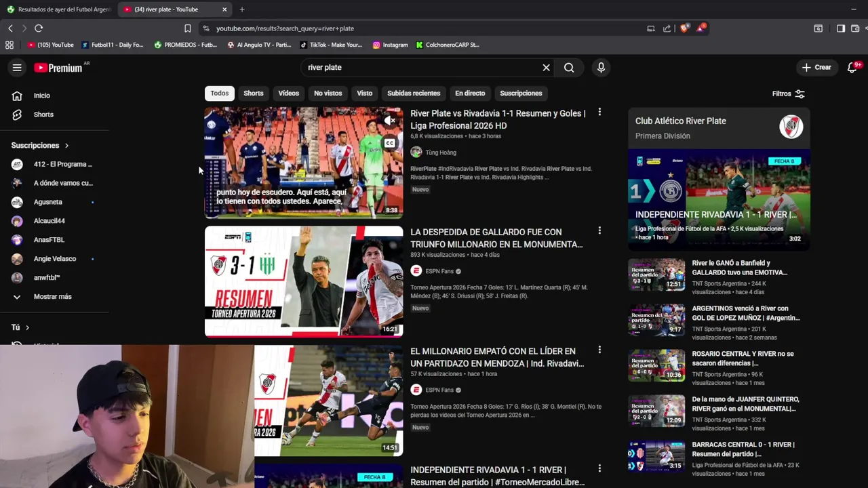Open the Tùng Hoàng channel avatar
This screenshot has width=868, height=488.
[416, 152]
